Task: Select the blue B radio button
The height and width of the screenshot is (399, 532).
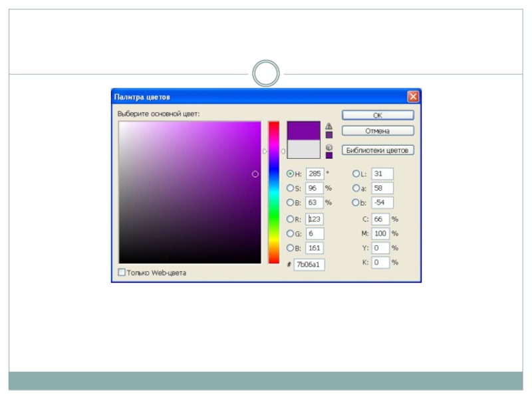Action: coord(290,247)
